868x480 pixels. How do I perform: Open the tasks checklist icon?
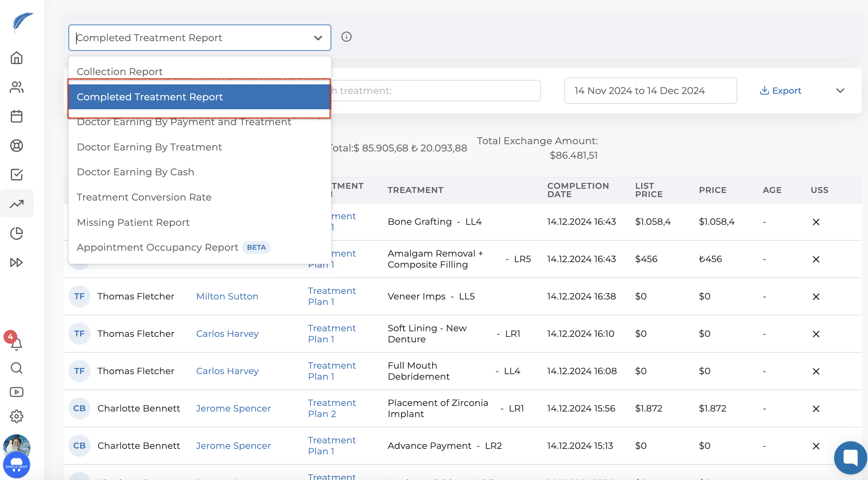(x=17, y=175)
